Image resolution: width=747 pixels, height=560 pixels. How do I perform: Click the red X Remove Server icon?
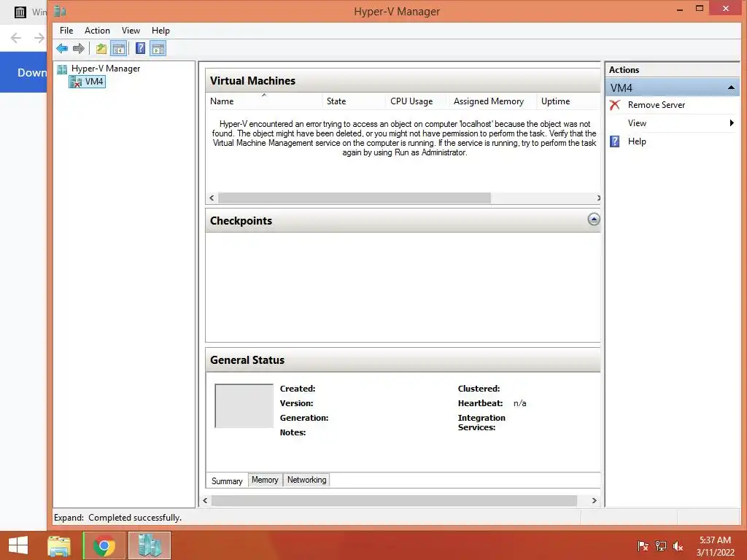[615, 105]
